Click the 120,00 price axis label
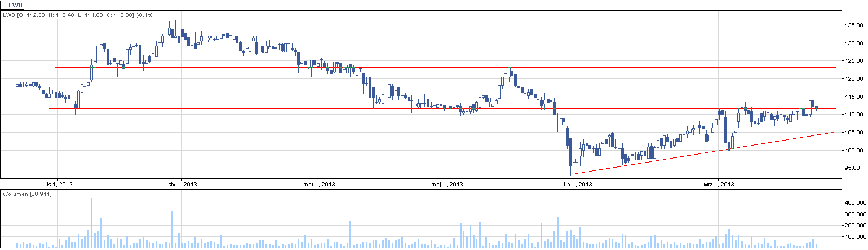The image size is (868, 250). click(855, 79)
